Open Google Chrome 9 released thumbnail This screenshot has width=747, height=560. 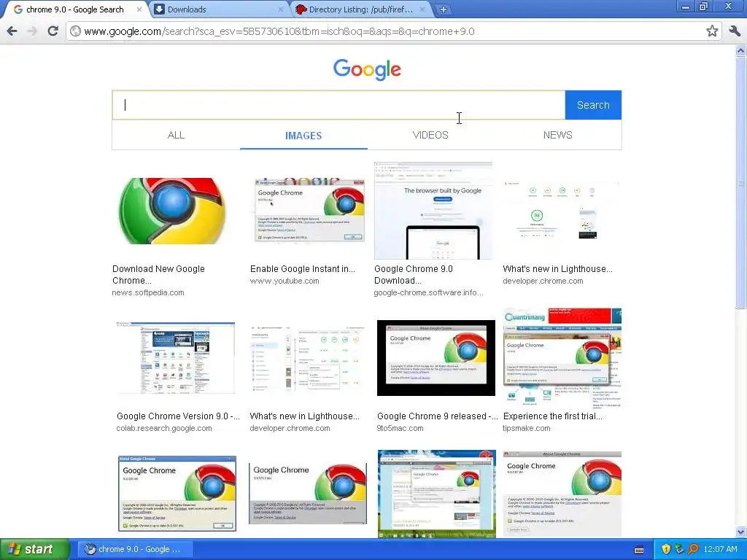click(x=436, y=357)
